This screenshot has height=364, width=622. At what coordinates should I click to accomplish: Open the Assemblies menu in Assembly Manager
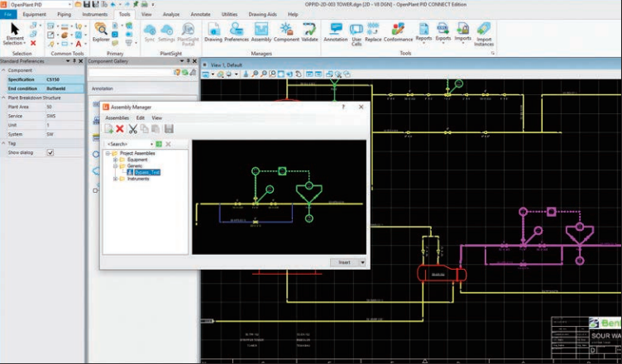pos(117,118)
